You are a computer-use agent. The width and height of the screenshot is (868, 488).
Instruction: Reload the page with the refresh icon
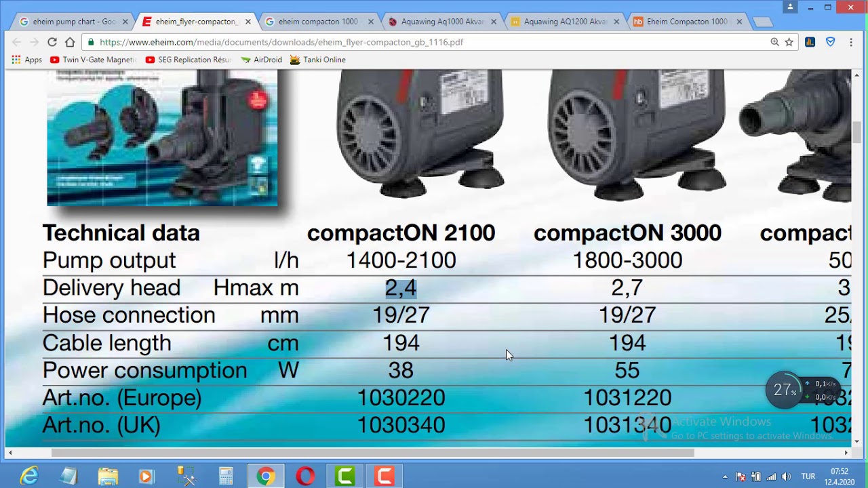52,42
